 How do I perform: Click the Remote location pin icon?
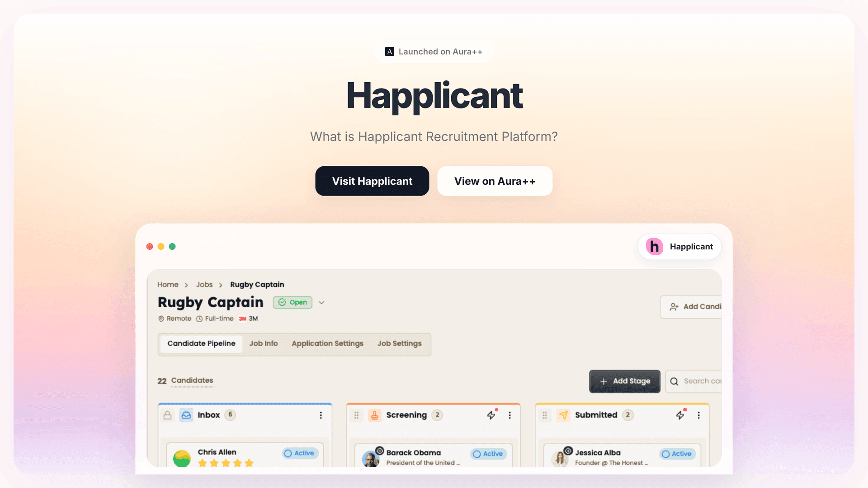[x=161, y=319]
